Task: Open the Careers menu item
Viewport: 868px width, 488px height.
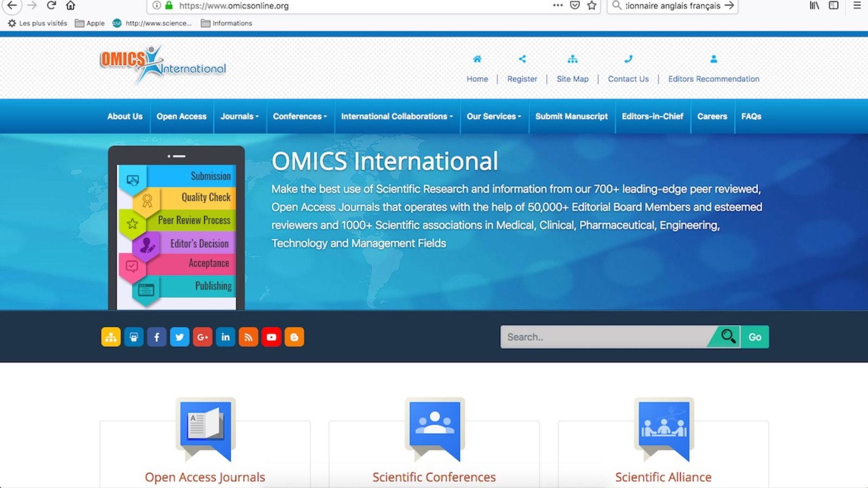Action: [712, 117]
